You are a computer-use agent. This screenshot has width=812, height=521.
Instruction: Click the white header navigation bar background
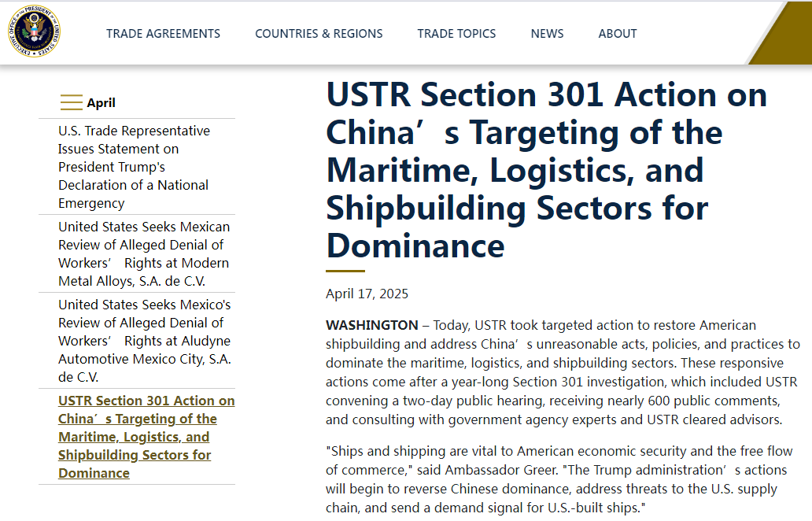click(692, 34)
